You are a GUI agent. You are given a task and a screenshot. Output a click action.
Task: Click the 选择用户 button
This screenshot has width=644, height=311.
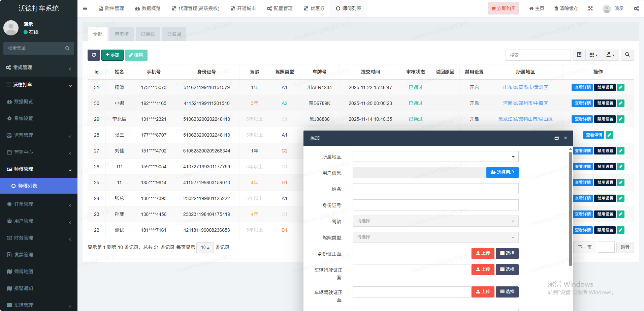click(x=502, y=172)
